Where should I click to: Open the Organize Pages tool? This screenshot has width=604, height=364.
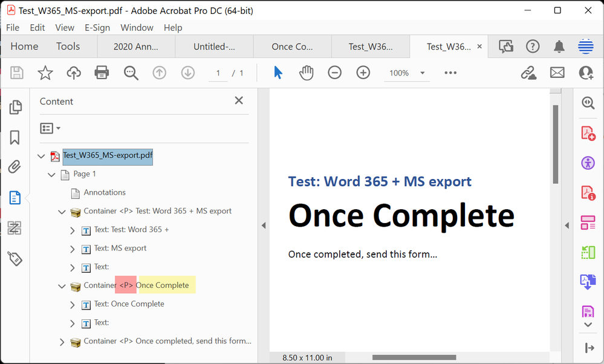(x=587, y=223)
